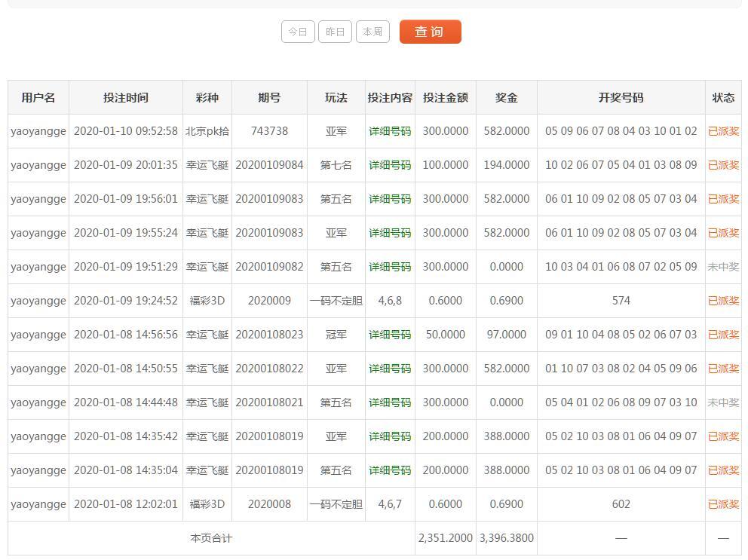Screen dimensions: 748x560
Task: Open 详细号码 for period 20200108021
Action: 390,402
